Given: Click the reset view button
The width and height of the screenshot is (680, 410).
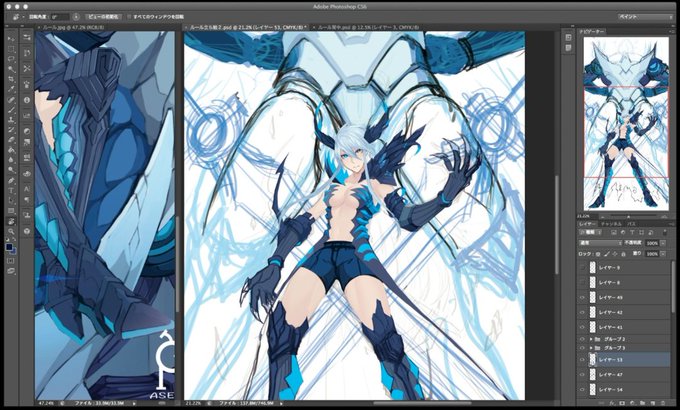Looking at the screenshot, I should (x=103, y=16).
